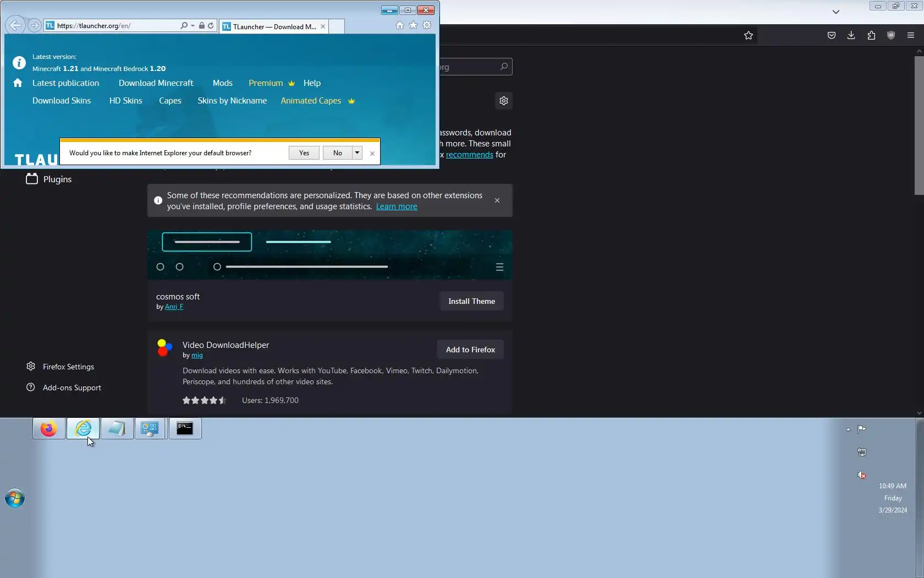Open the uBlock Origin shield icon
This screenshot has width=924, height=578.
pos(891,35)
